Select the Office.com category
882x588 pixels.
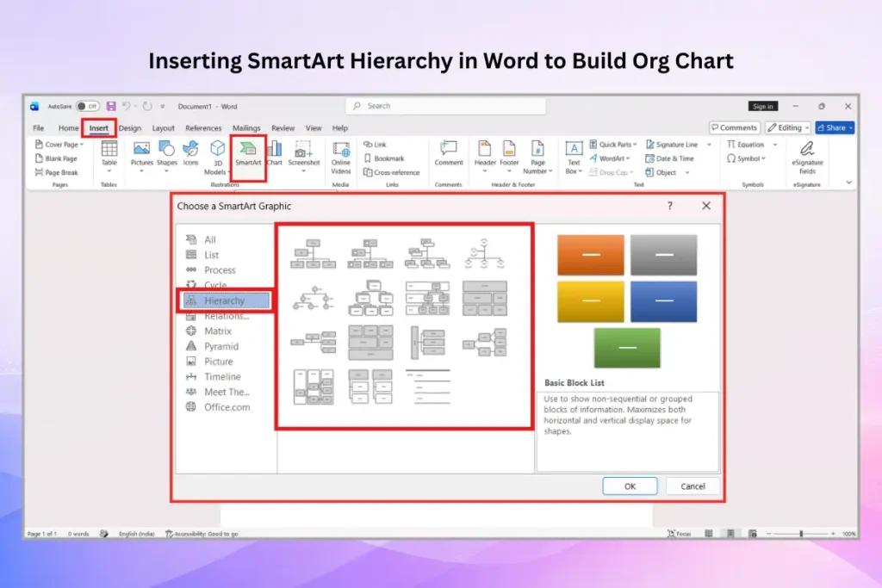click(227, 407)
